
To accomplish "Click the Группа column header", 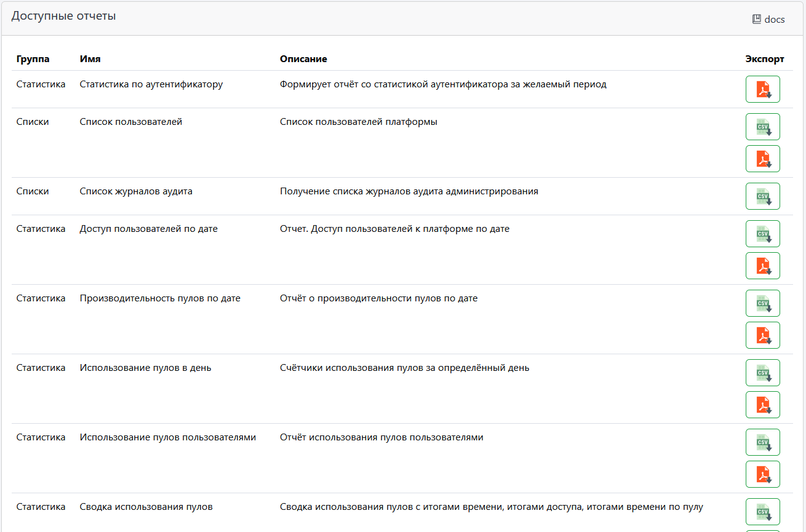I will tap(33, 59).
